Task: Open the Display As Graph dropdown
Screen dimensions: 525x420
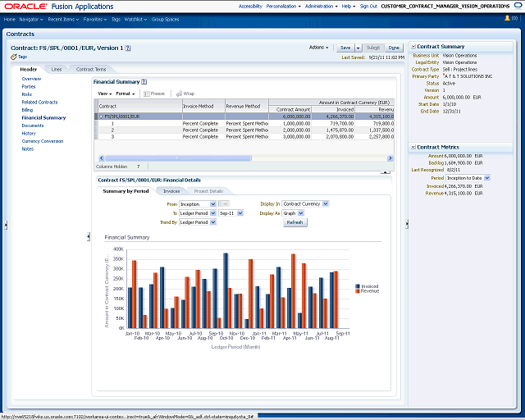Action: coord(301,213)
